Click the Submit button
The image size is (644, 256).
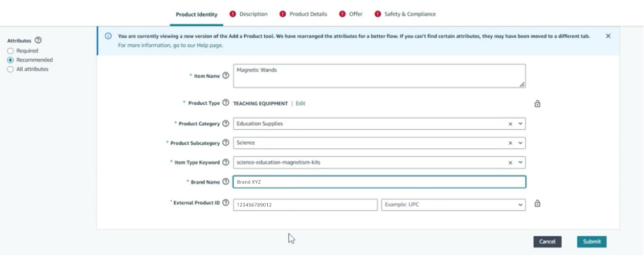pyautogui.click(x=592, y=242)
